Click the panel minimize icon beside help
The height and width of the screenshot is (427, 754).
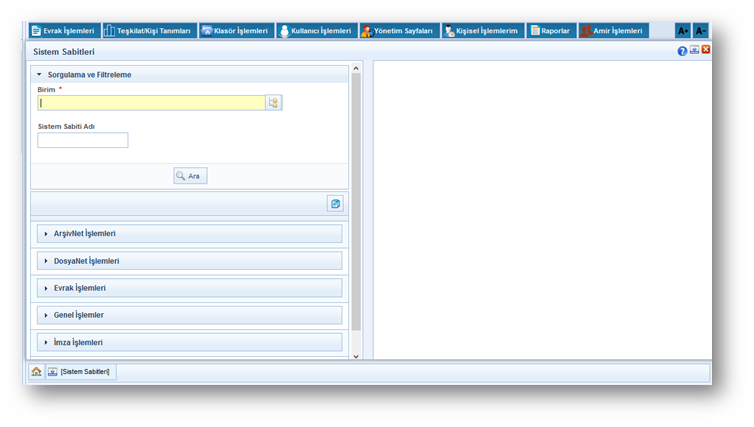tap(694, 50)
